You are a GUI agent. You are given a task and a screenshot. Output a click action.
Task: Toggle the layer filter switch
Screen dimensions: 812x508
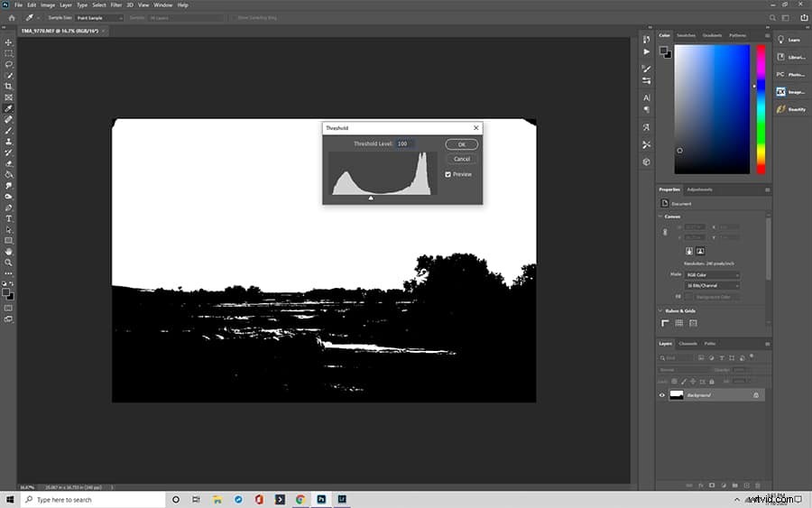click(752, 356)
